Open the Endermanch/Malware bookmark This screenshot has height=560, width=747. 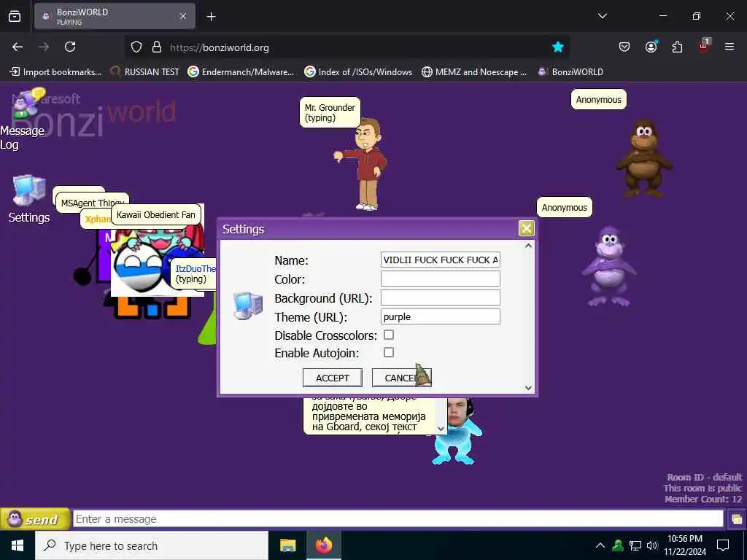coord(241,72)
